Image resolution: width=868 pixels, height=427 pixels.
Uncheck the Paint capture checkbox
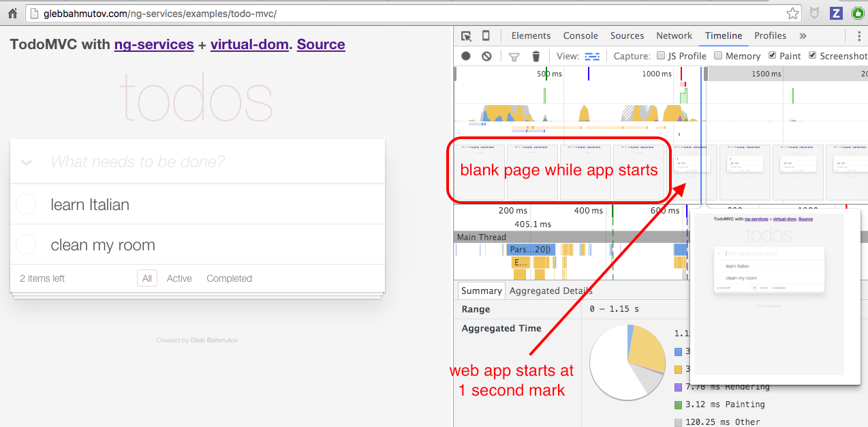coord(772,56)
